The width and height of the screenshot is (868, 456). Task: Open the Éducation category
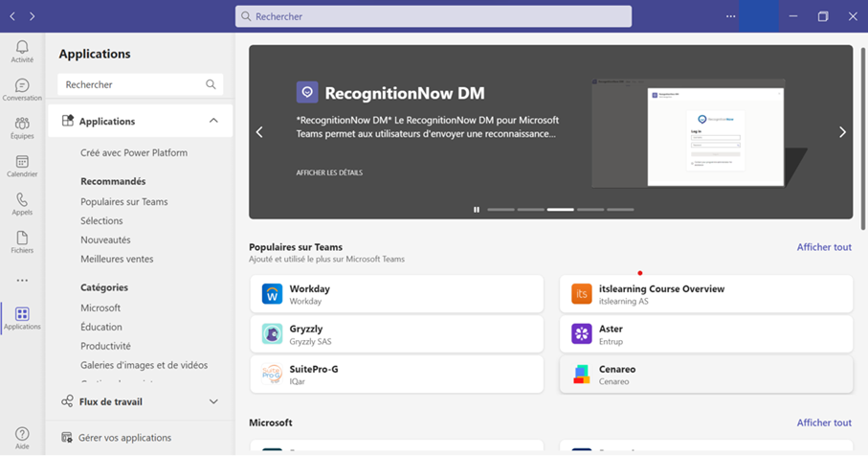(x=101, y=327)
